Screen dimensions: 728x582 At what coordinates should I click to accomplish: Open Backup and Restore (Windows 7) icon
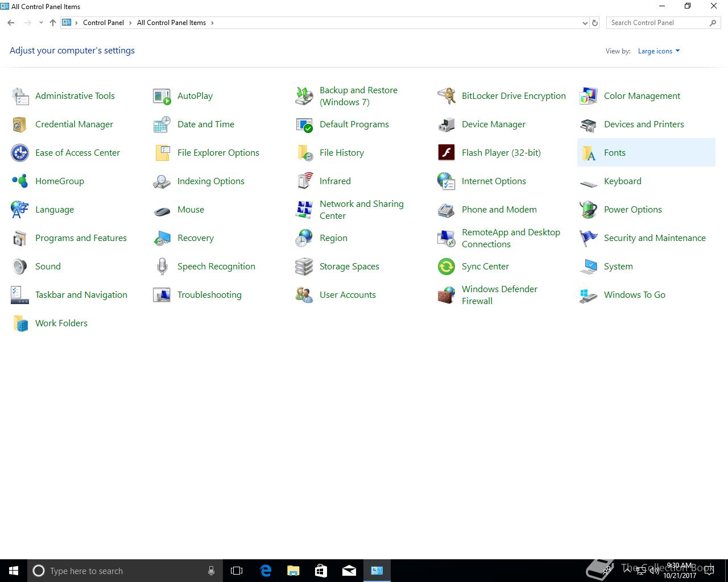pyautogui.click(x=304, y=96)
